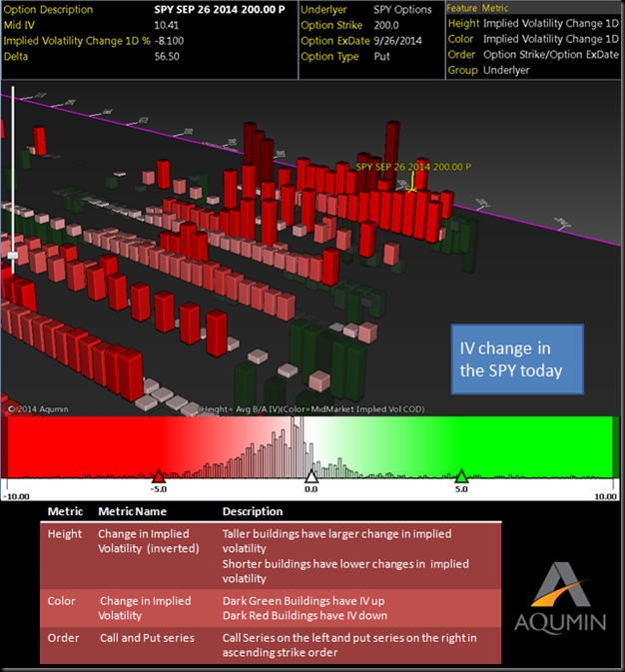Click the Mid IV value 10.41
Image resolution: width=625 pixels, height=672 pixels.
click(167, 25)
